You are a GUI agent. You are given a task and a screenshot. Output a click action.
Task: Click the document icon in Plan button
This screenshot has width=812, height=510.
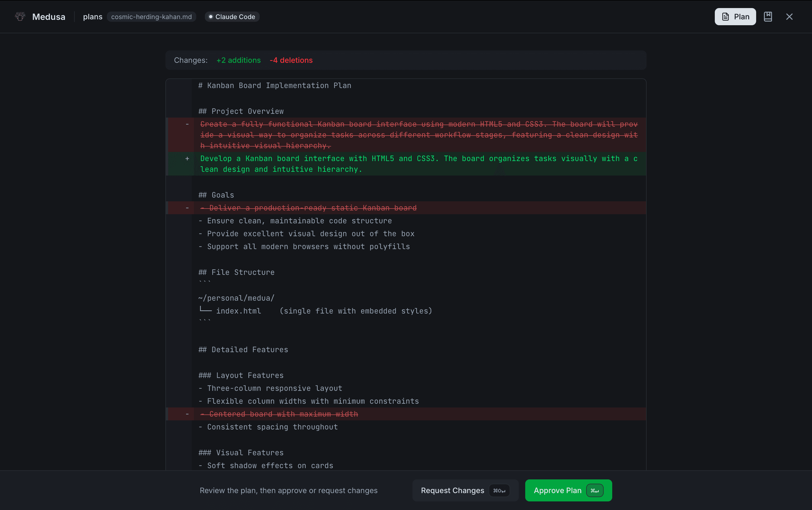pyautogui.click(x=725, y=17)
